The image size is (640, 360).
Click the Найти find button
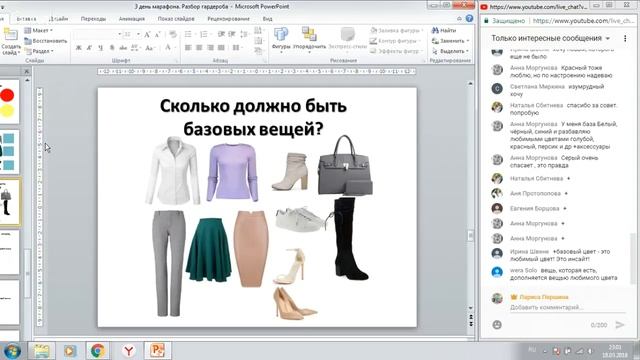[444, 31]
